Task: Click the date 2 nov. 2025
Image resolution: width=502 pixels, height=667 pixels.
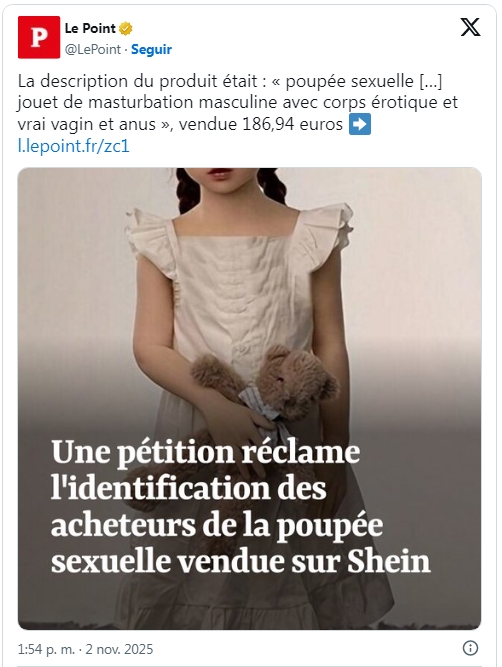Action: click(x=119, y=649)
